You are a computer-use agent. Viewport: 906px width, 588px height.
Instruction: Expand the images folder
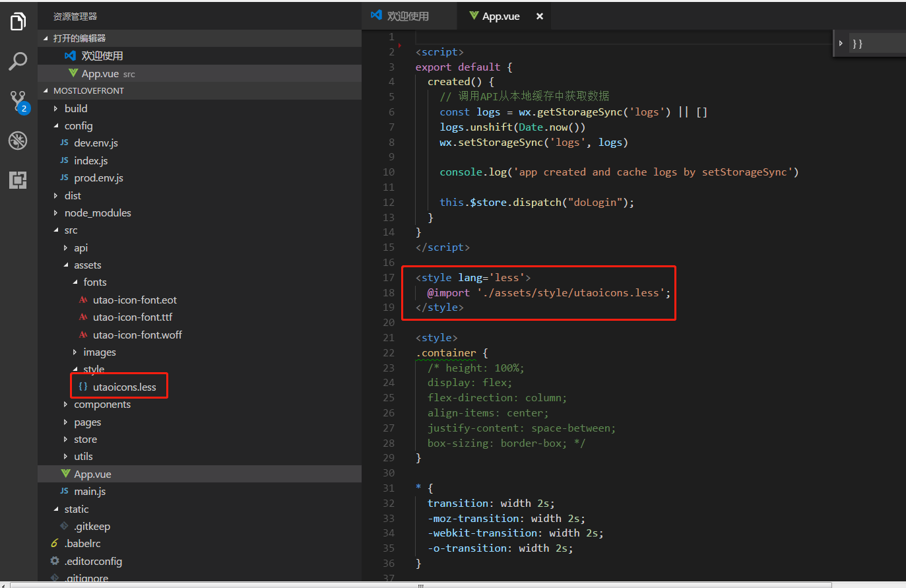[75, 352]
